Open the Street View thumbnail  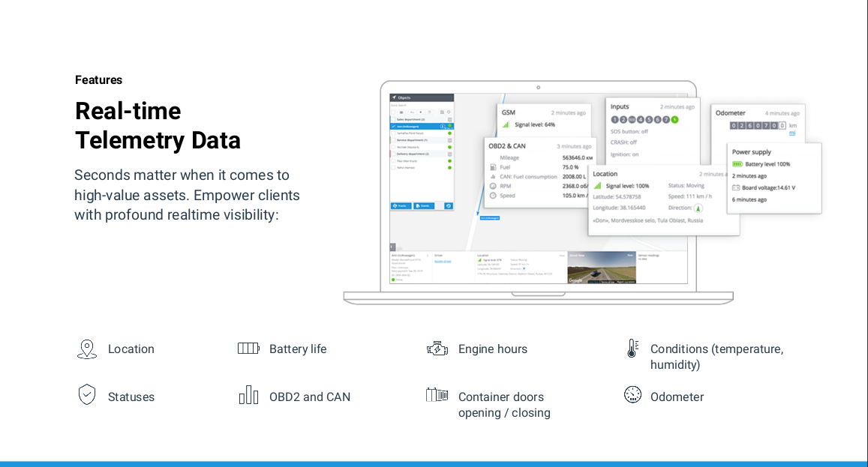pyautogui.click(x=602, y=268)
